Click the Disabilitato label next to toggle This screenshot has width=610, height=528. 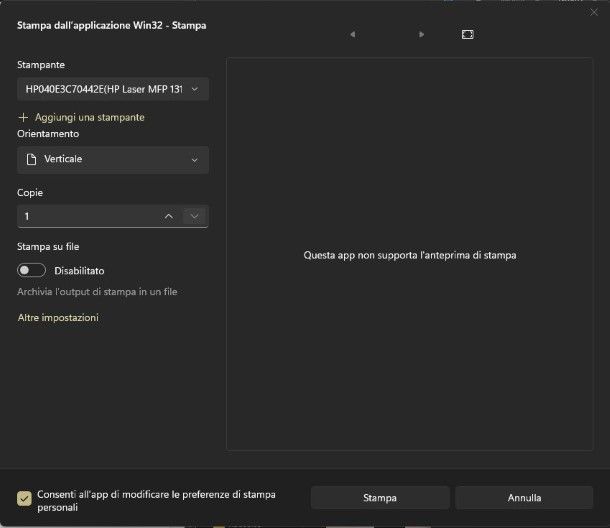point(79,270)
